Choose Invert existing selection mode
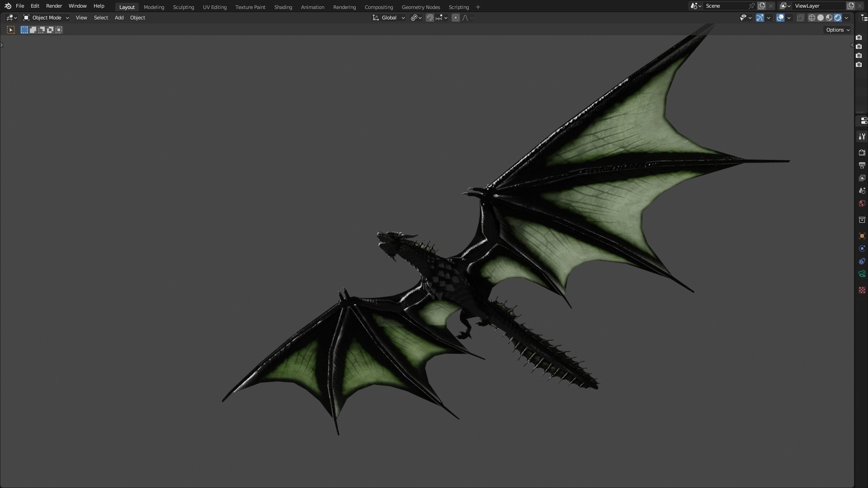Screen dimensions: 868x488 point(50,30)
